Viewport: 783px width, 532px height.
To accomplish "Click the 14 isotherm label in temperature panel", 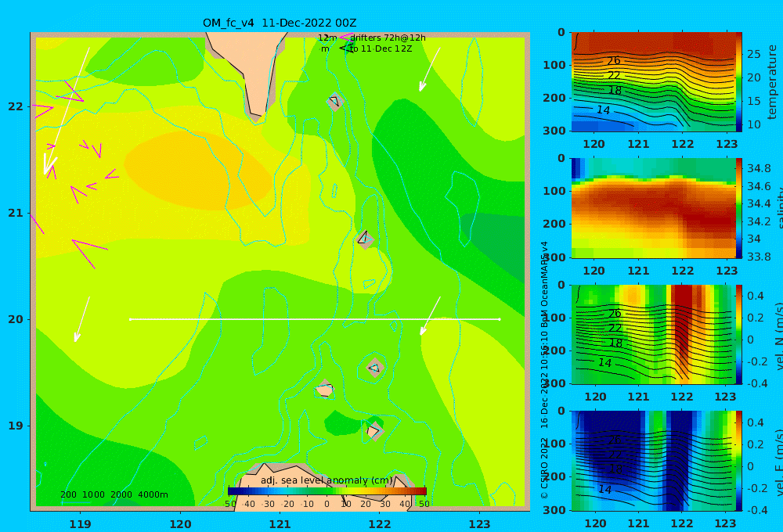I will point(604,110).
